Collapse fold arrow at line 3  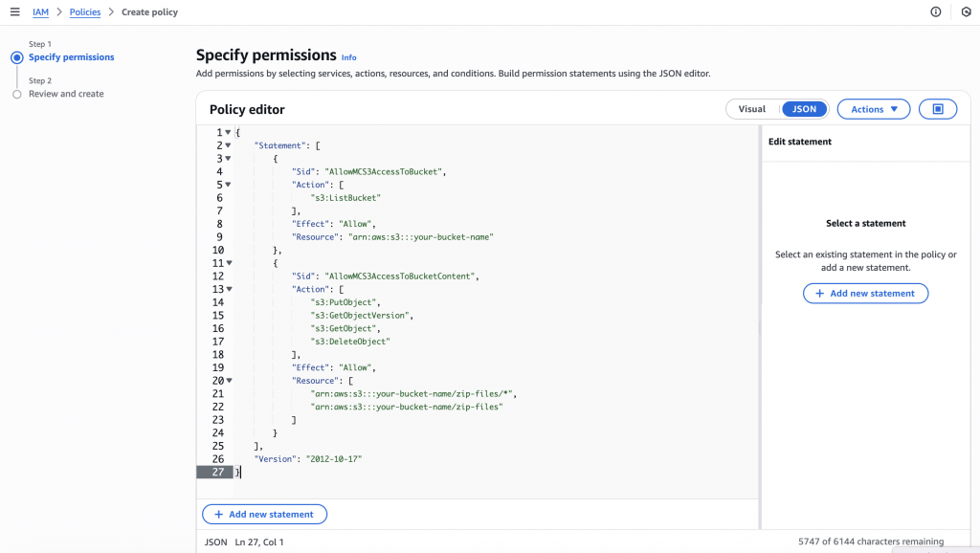[228, 159]
